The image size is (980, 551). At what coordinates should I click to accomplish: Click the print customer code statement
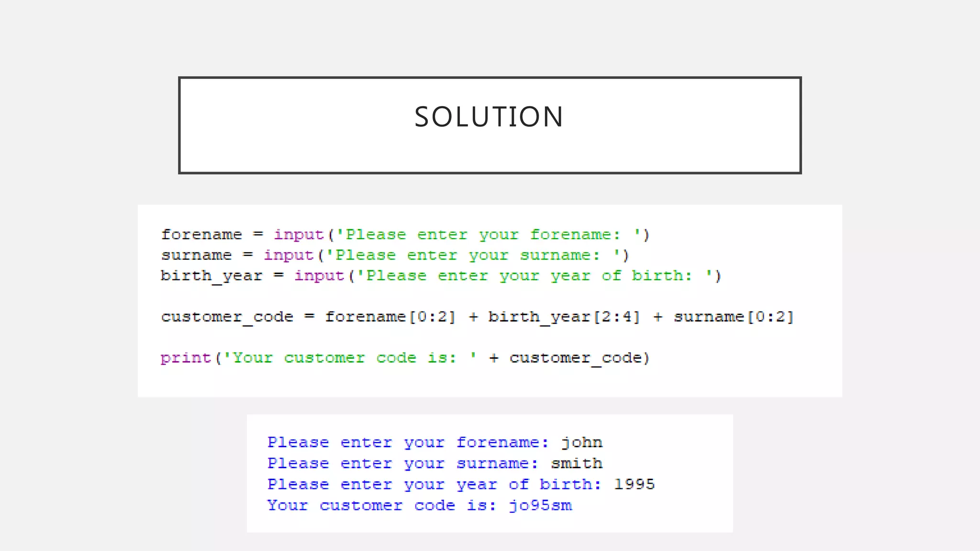[x=405, y=358]
